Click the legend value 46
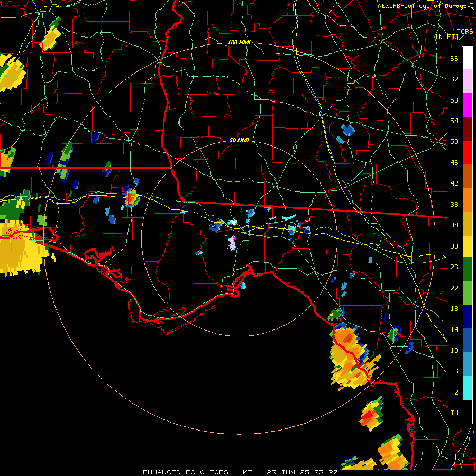 pos(454,163)
